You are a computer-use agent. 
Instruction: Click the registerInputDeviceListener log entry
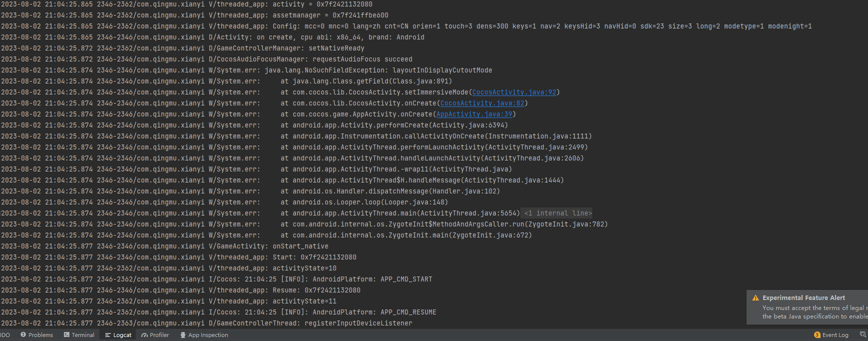(x=358, y=323)
